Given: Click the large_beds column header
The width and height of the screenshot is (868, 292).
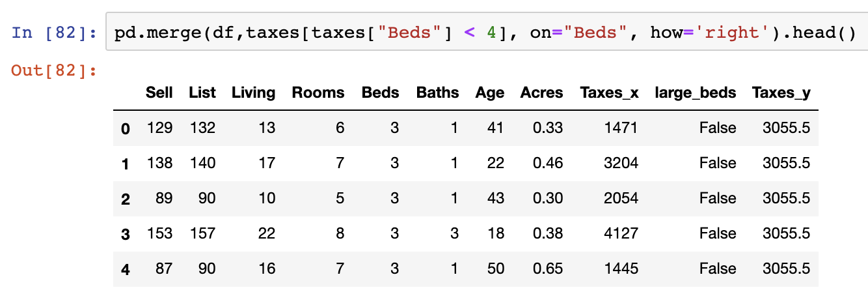Looking at the screenshot, I should coord(696,93).
